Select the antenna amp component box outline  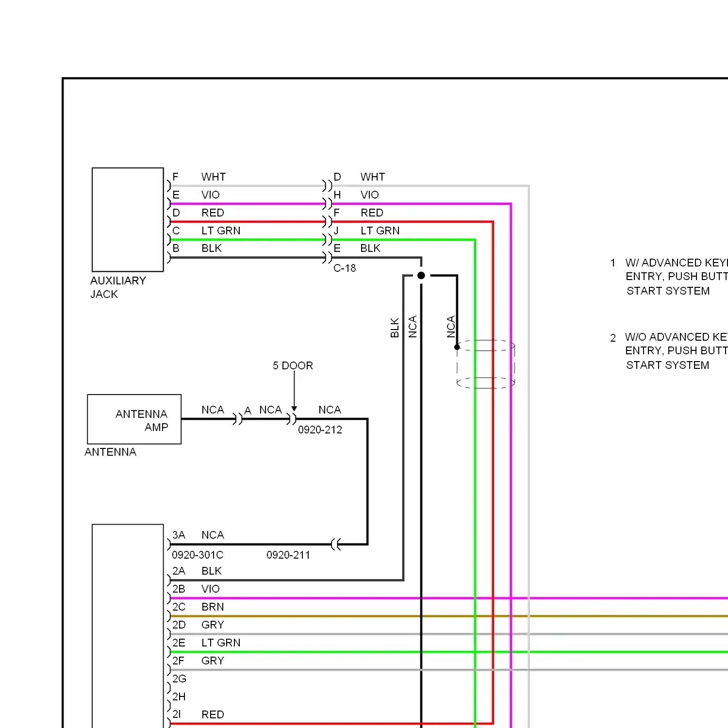pos(134,419)
